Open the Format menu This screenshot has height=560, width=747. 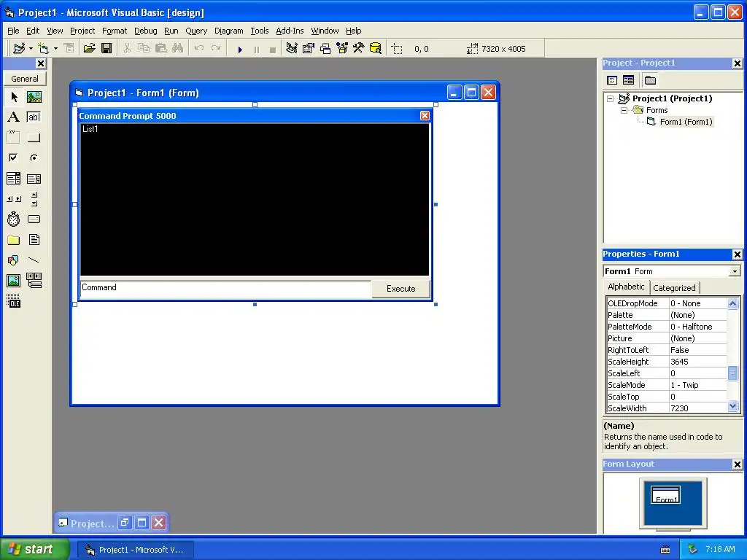[115, 31]
